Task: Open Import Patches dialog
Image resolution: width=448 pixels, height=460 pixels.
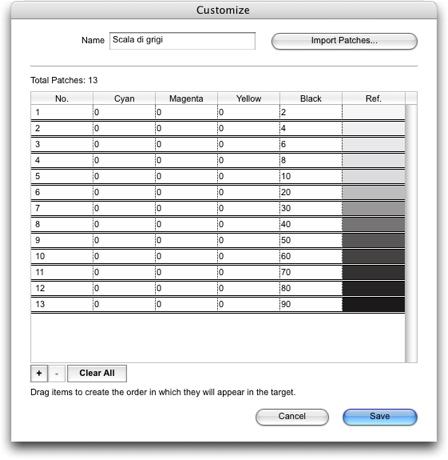Action: click(x=344, y=41)
